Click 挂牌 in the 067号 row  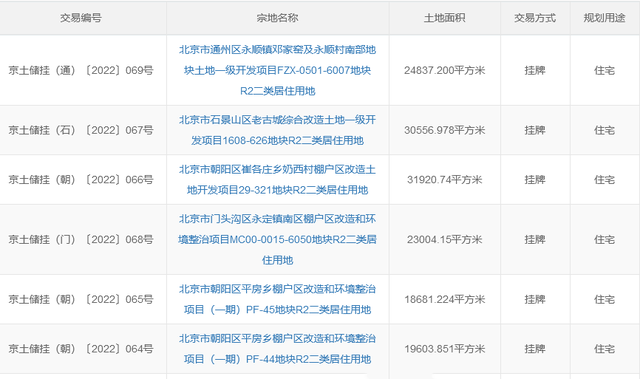(x=535, y=130)
